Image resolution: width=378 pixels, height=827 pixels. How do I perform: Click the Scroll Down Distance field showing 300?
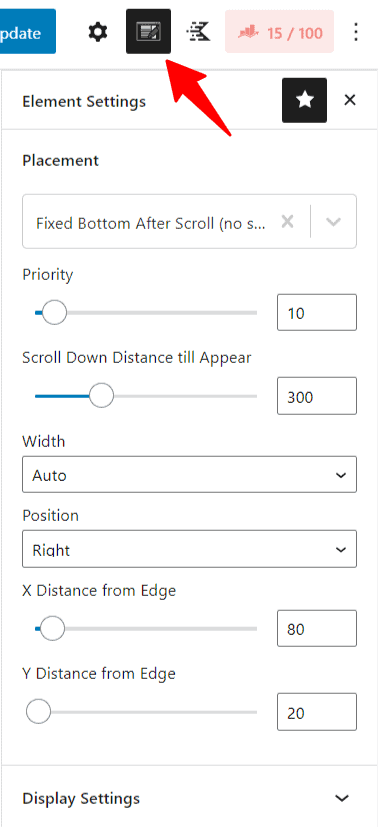point(317,396)
